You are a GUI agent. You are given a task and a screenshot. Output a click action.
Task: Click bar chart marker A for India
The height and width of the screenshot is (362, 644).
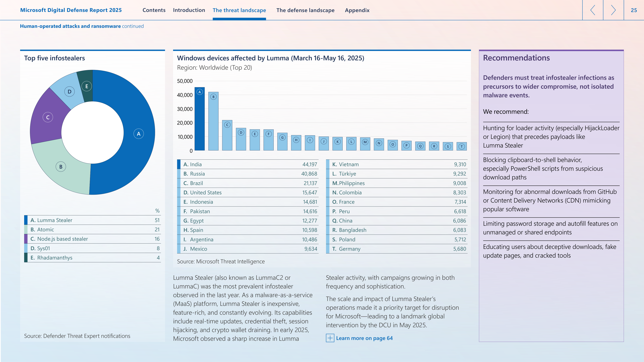click(x=199, y=92)
